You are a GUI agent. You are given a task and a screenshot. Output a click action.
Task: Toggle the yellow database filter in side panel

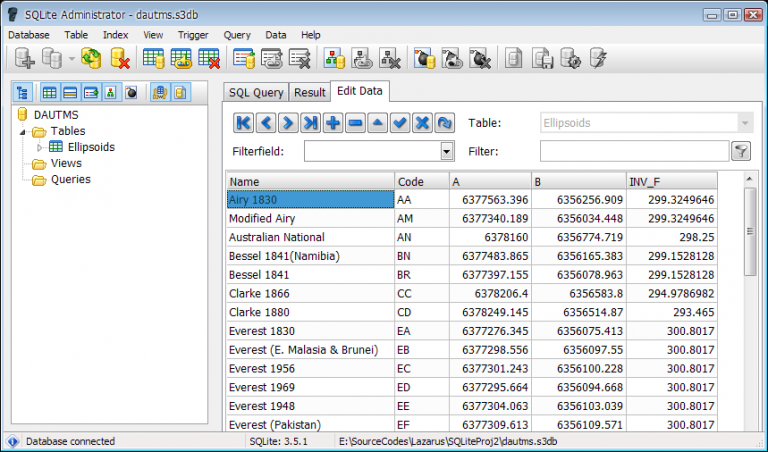[x=180, y=92]
